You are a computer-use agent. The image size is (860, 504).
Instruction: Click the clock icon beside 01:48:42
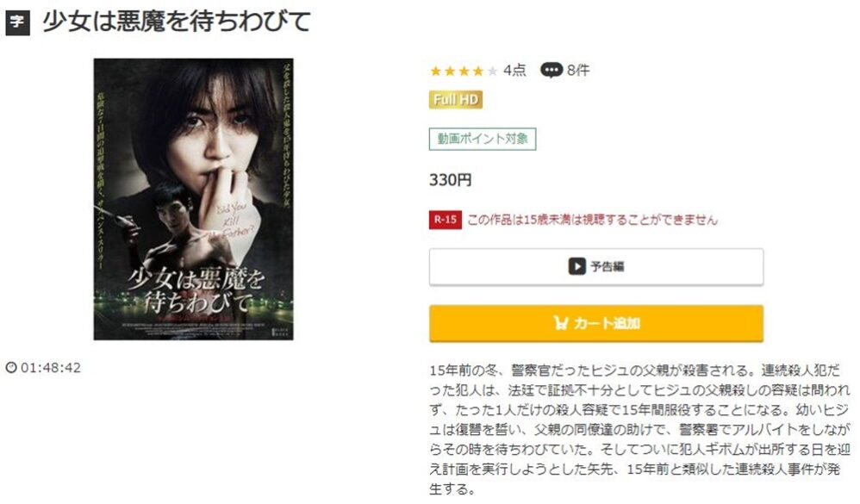[11, 367]
